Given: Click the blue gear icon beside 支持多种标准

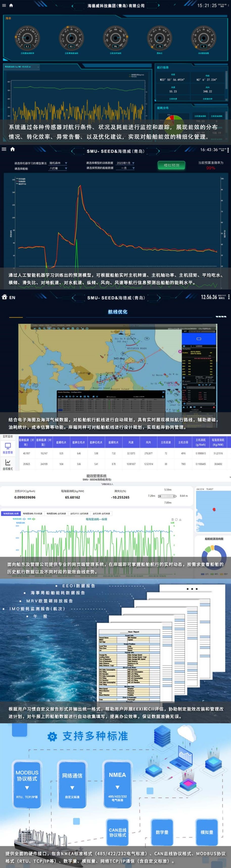Looking at the screenshot, I should pyautogui.click(x=52, y=736).
